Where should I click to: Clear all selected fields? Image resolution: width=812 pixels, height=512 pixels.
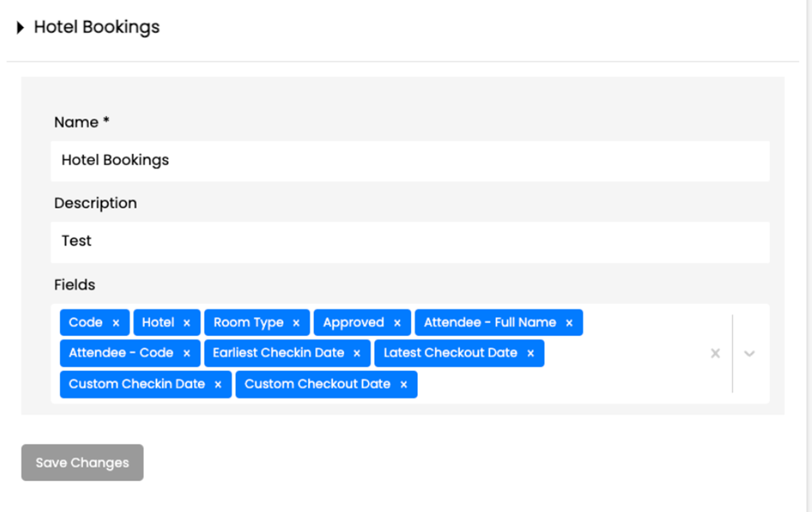point(716,353)
